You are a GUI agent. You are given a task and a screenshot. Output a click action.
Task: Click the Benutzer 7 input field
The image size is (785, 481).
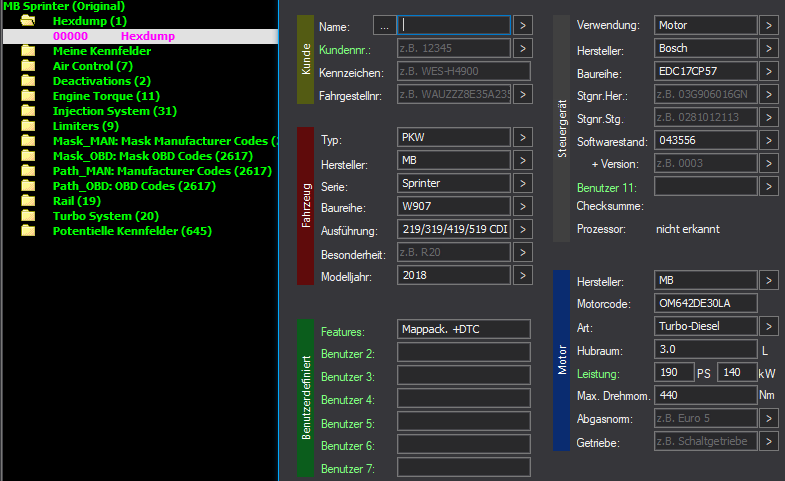(464, 467)
